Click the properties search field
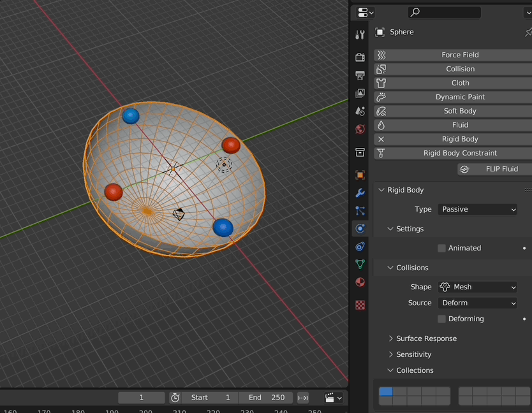The height and width of the screenshot is (413, 532). click(x=444, y=13)
